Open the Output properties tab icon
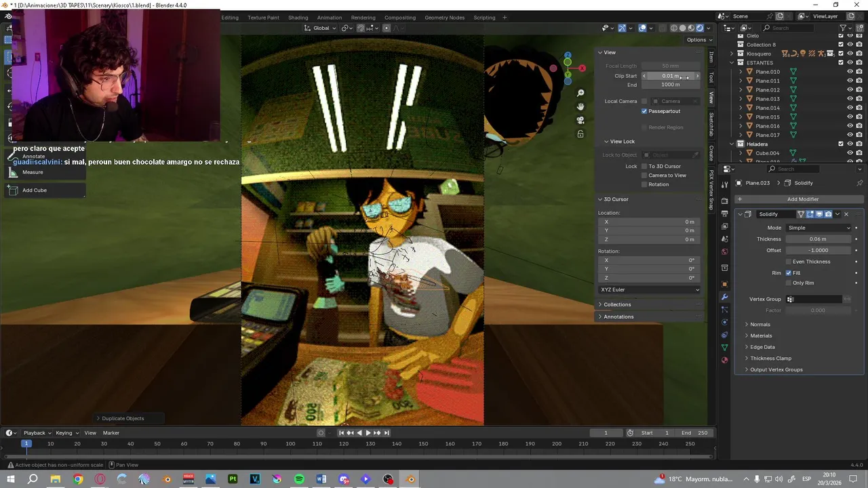868x488 pixels. pos(724,213)
